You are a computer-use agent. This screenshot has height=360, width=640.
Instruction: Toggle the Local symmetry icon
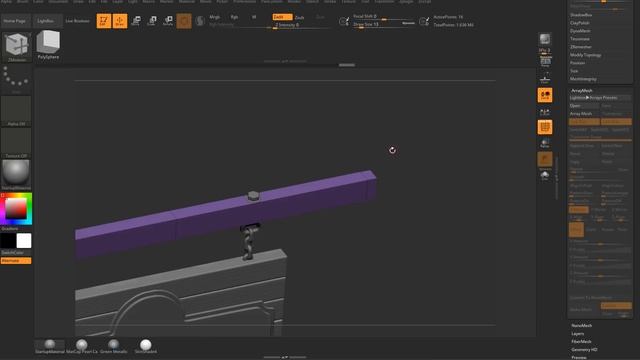(545, 95)
